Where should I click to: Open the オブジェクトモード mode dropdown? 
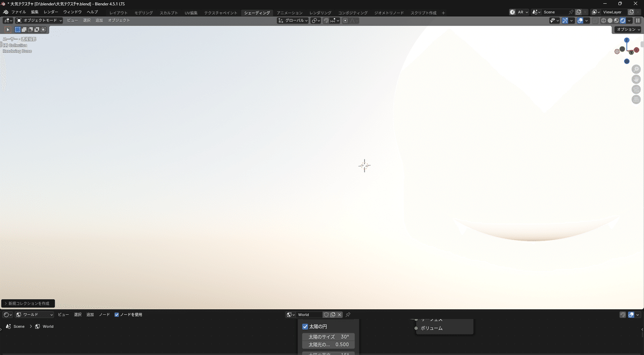pyautogui.click(x=39, y=20)
